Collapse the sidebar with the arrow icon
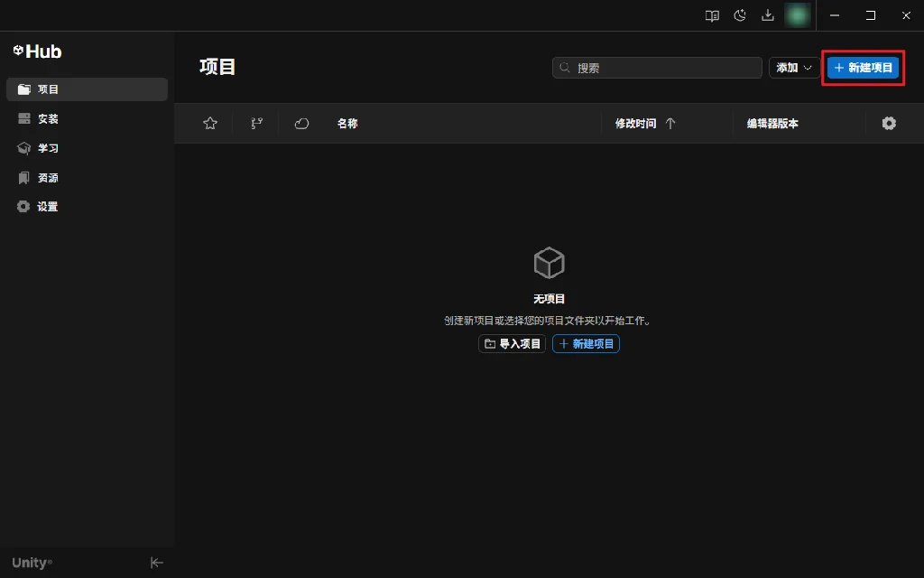Viewport: 924px width, 578px height. [x=156, y=563]
